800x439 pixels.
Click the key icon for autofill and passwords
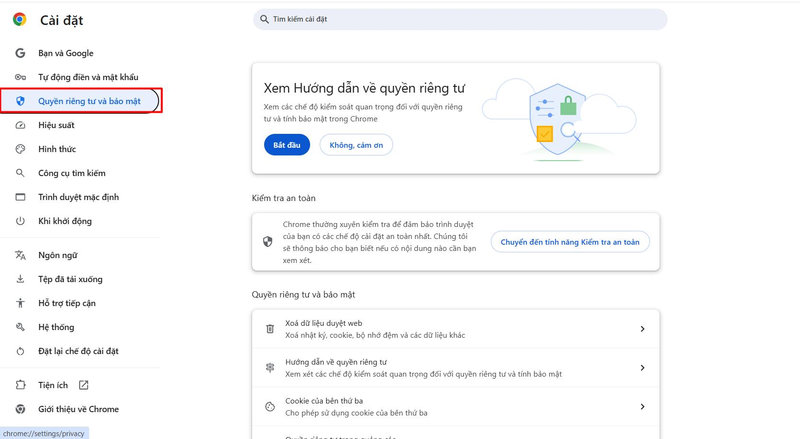pos(20,77)
